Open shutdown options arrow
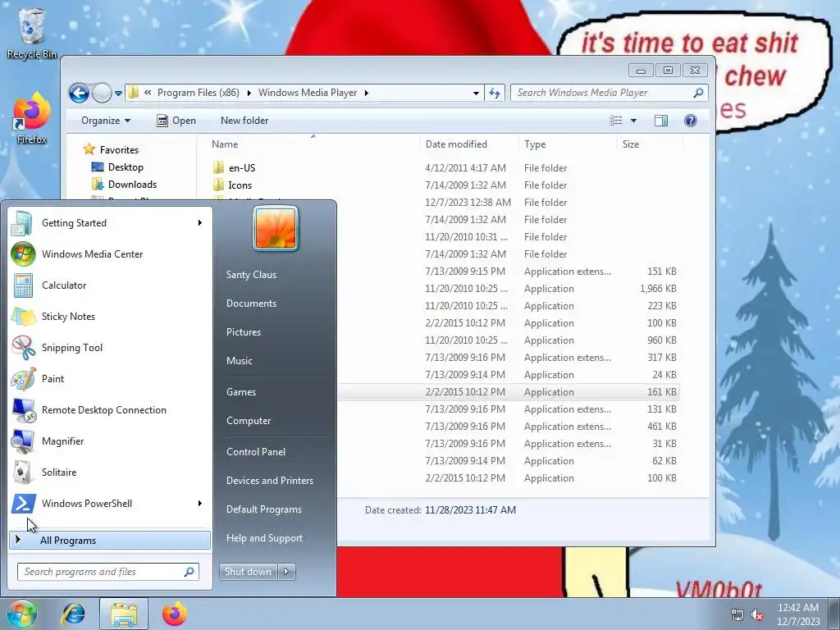The width and height of the screenshot is (840, 630). pos(286,572)
